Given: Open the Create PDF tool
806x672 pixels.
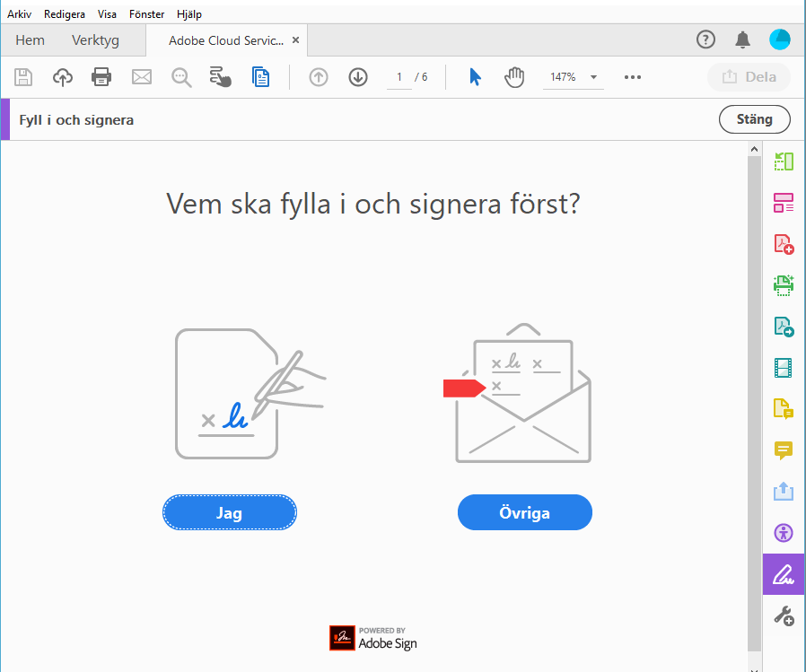Looking at the screenshot, I should (783, 243).
